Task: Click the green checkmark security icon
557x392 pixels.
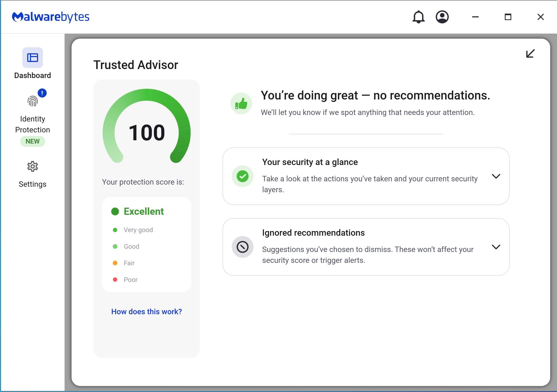Action: tap(242, 176)
